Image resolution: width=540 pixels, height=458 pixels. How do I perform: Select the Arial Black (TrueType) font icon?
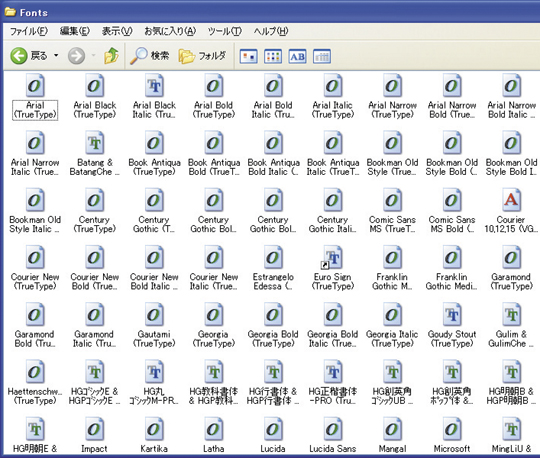click(x=95, y=86)
